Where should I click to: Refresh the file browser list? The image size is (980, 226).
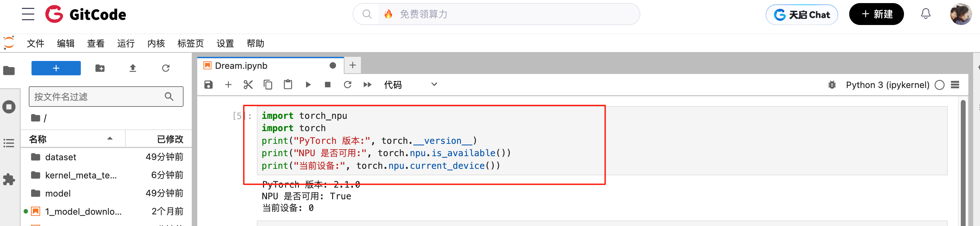tap(165, 68)
